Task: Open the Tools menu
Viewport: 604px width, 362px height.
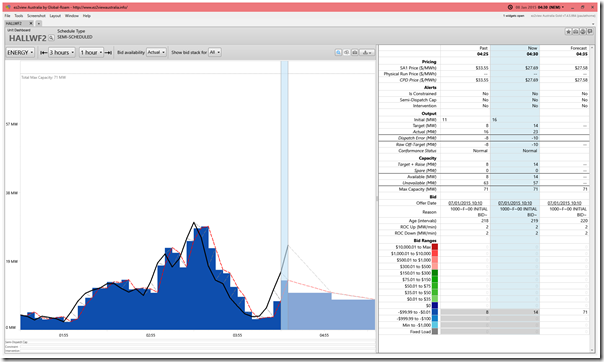Action: 19,16
